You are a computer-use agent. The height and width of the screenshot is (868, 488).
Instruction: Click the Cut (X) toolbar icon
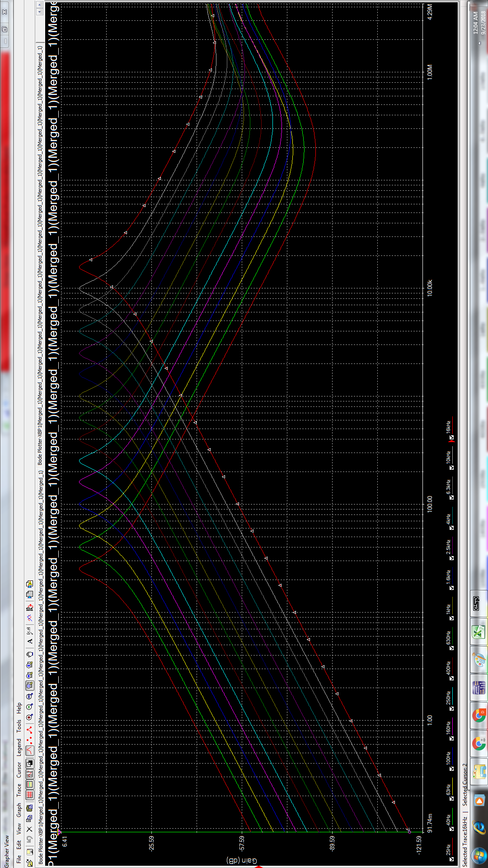29,828
